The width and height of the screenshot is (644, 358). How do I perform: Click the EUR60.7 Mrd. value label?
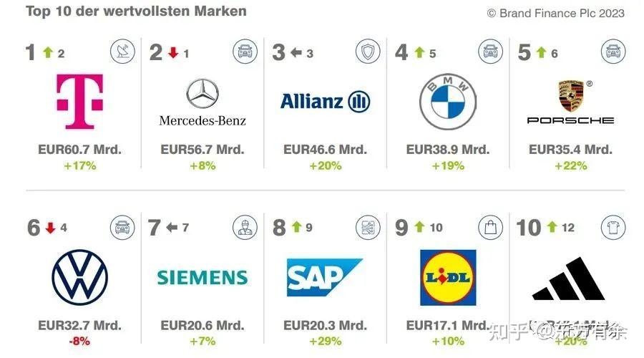[79, 150]
